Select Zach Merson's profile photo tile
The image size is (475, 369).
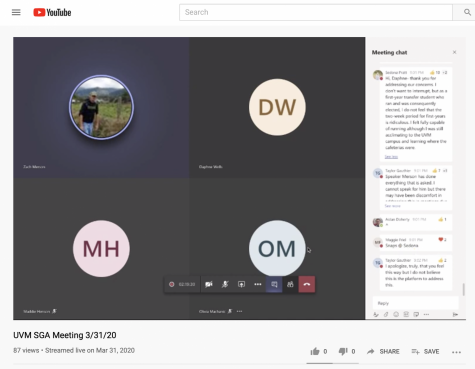[x=101, y=107]
